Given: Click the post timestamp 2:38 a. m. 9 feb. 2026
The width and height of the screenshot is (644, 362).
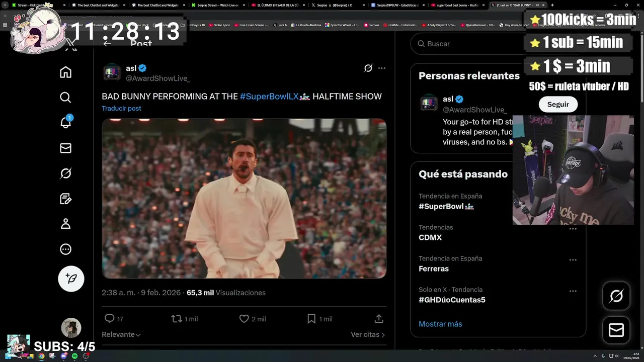Looking at the screenshot, I should 141,293.
